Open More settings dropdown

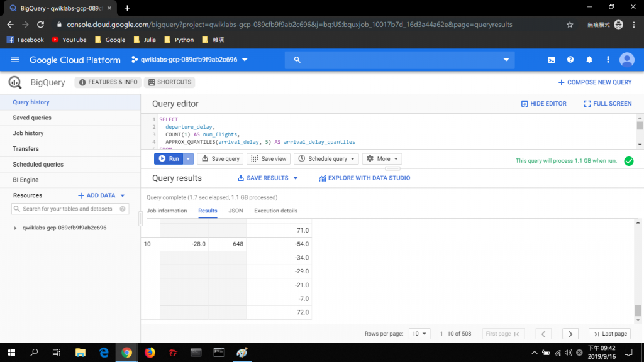382,159
